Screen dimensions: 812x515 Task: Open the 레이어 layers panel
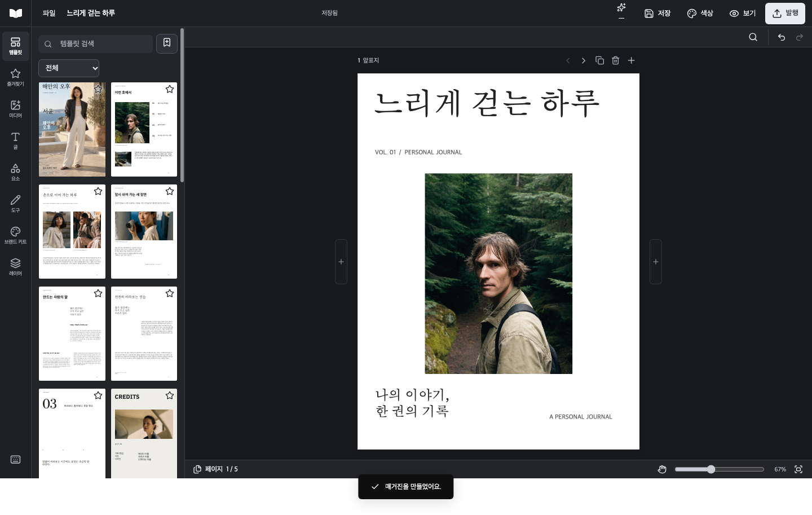point(16,267)
